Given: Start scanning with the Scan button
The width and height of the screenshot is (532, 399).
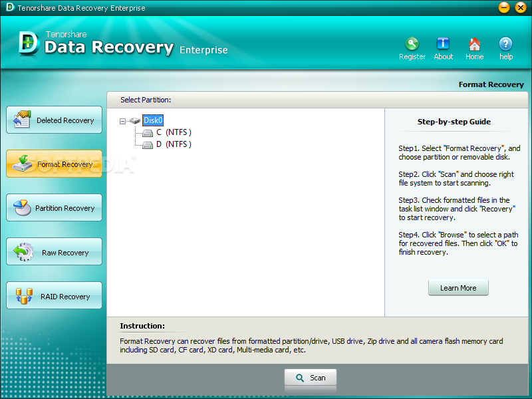Looking at the screenshot, I should [x=311, y=378].
